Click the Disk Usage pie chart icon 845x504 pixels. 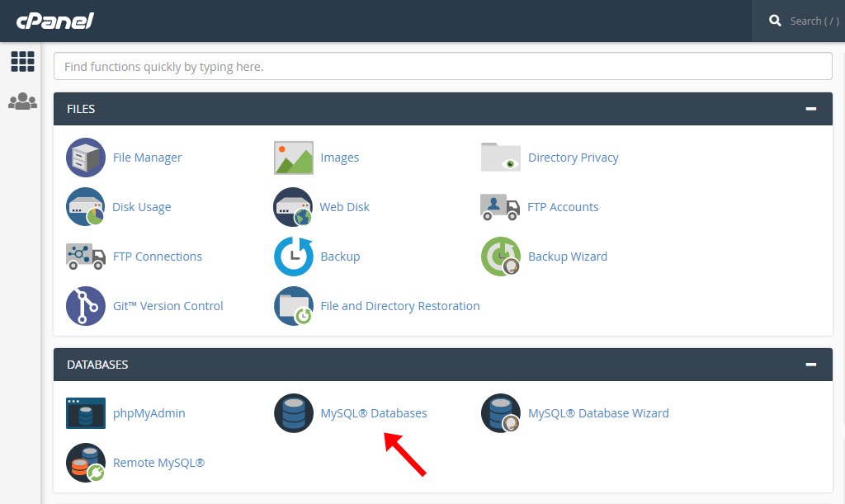[x=85, y=206]
